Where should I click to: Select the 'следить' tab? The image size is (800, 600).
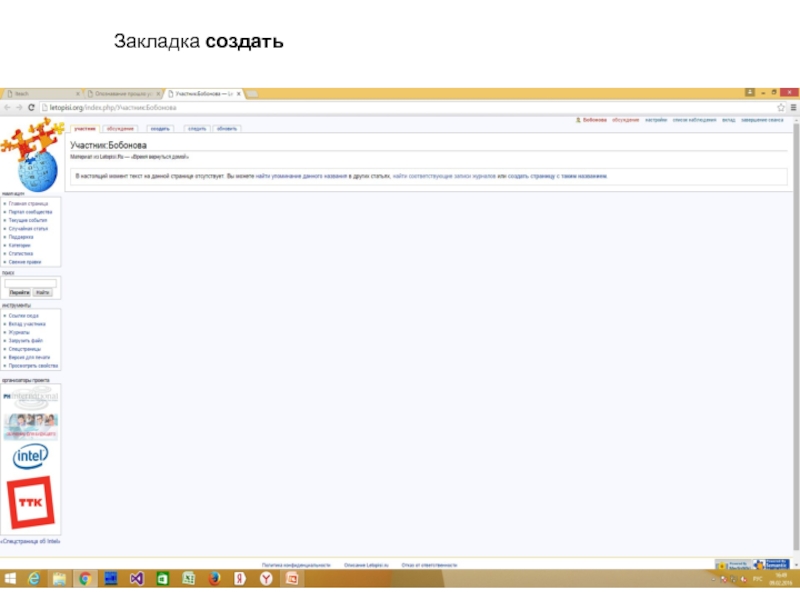coord(197,128)
